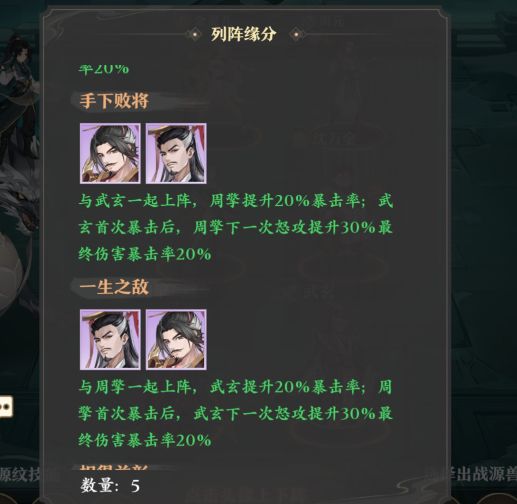Tap the 手下败将 green effect description
517x504 pixels.
pyautogui.click(x=236, y=228)
